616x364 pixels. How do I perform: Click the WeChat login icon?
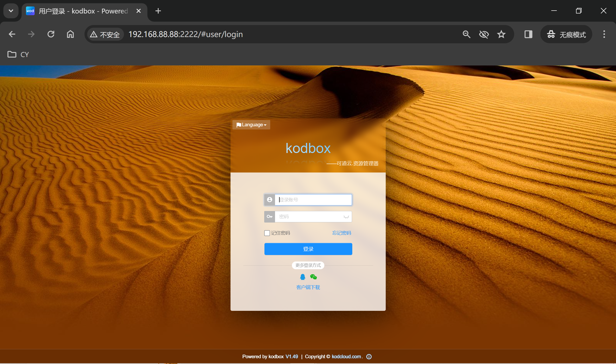(314, 277)
